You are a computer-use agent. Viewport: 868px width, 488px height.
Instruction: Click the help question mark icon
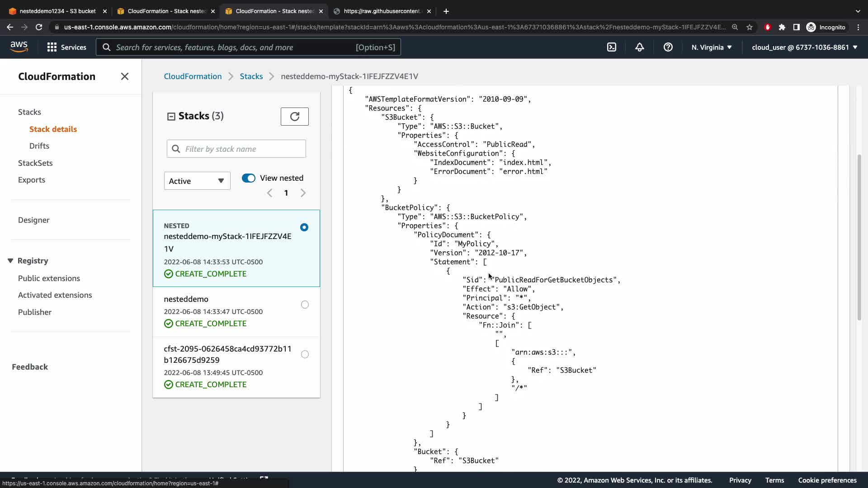point(668,47)
